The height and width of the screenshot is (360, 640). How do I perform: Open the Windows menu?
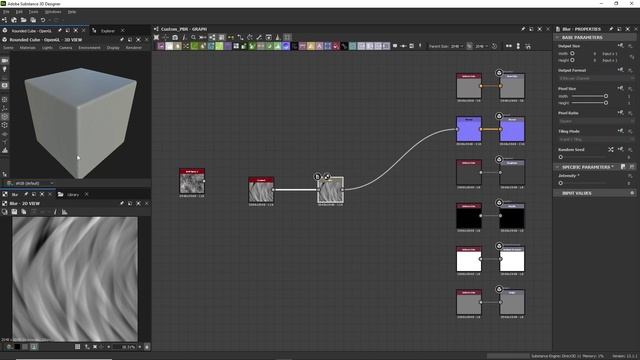53,12
